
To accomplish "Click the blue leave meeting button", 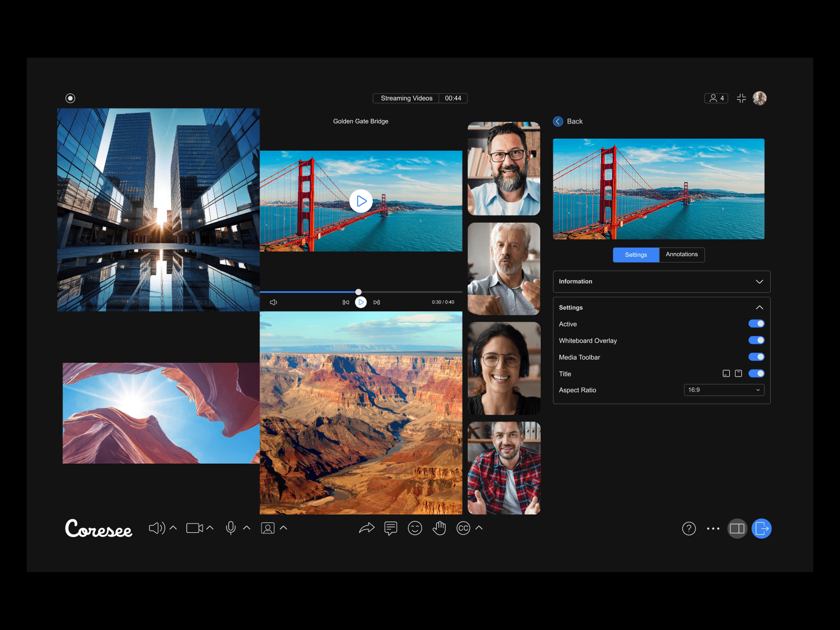I will pos(762,529).
